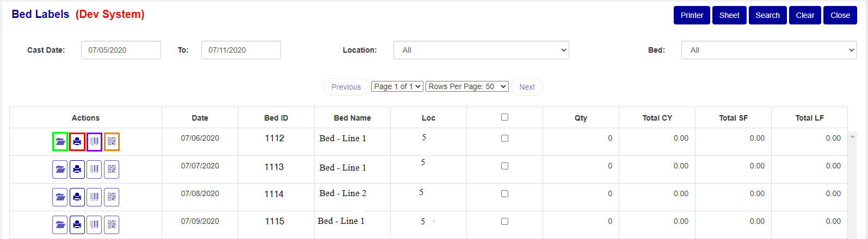This screenshot has width=868, height=239.
Task: Open the Bed filter dropdown
Action: click(x=768, y=50)
